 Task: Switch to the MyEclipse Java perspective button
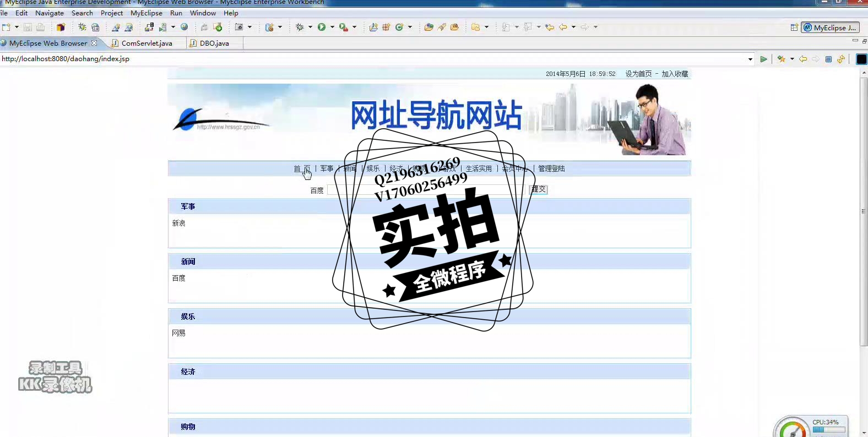[x=831, y=28]
